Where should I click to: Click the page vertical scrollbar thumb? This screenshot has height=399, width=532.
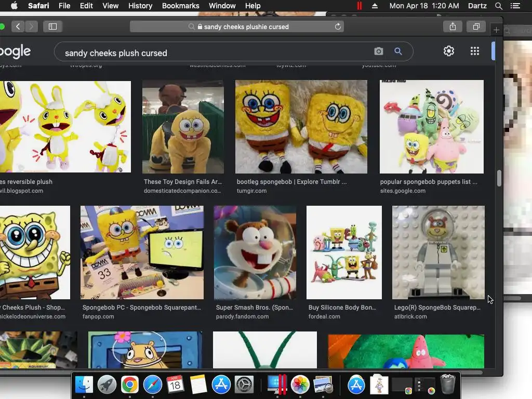pyautogui.click(x=499, y=178)
